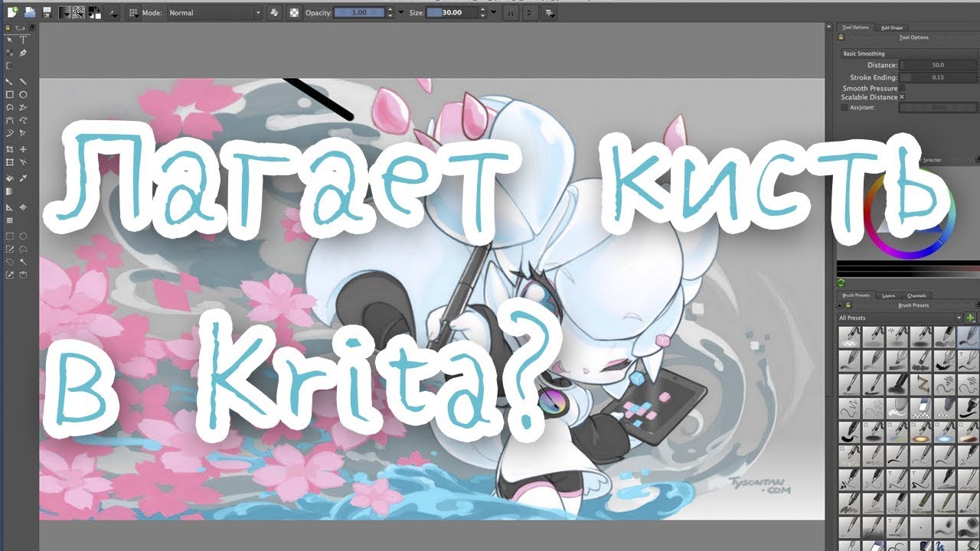Expand the Size slider dropdown arrow
The height and width of the screenshot is (551, 980).
tap(493, 13)
